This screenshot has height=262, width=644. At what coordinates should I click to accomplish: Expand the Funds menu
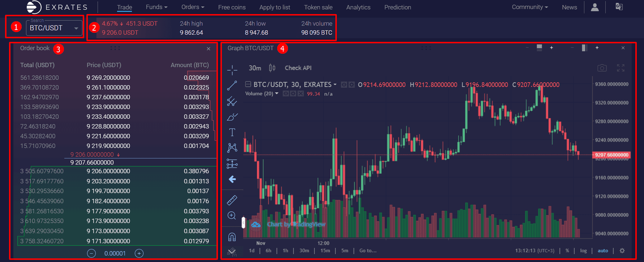coord(156,7)
